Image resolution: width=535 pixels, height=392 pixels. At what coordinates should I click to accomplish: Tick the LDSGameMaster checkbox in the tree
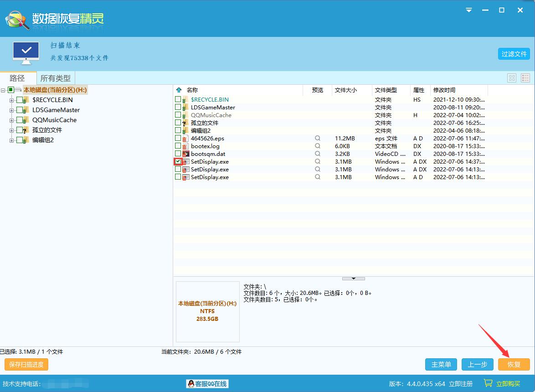pos(19,110)
